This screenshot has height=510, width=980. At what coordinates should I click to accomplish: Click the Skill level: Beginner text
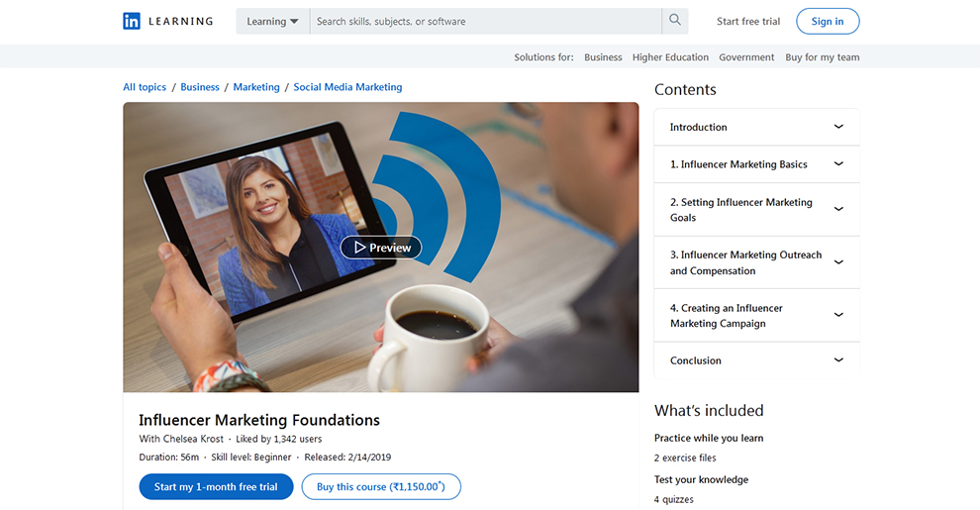[251, 457]
